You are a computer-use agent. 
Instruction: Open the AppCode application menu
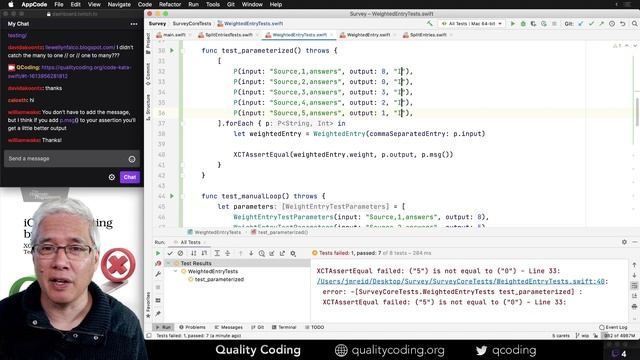point(34,4)
